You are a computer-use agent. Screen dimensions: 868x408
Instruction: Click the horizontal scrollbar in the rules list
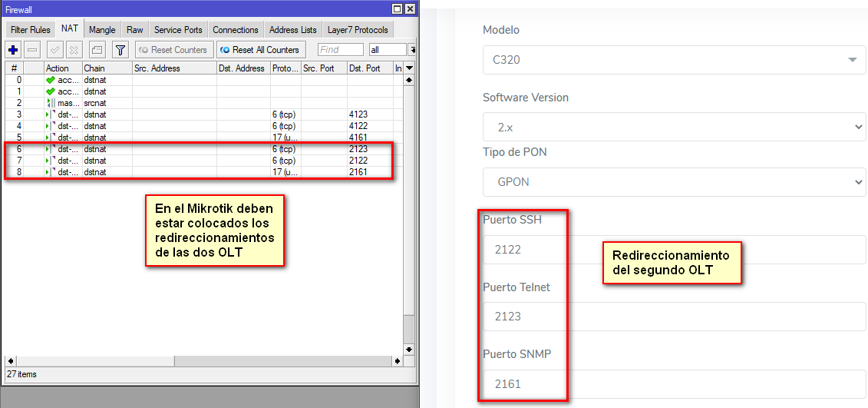pyautogui.click(x=92, y=361)
